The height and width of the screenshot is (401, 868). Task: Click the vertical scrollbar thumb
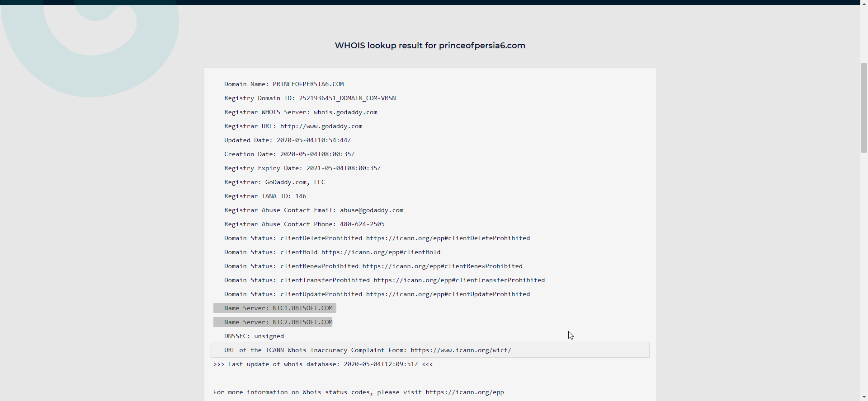coord(864,107)
